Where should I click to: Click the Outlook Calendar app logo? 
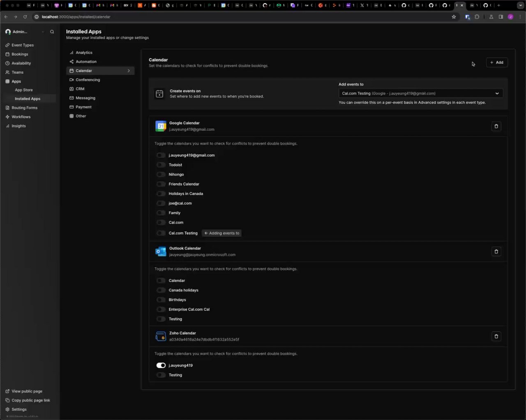click(x=161, y=252)
